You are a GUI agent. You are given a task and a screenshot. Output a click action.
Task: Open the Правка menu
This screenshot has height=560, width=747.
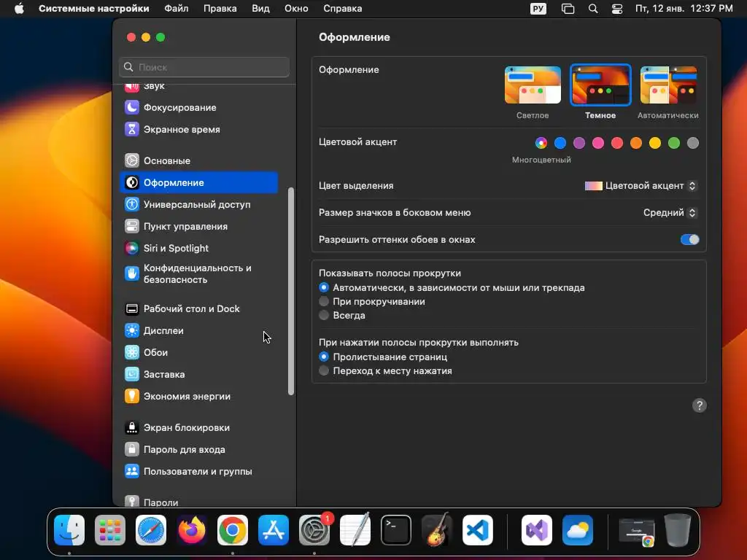[220, 9]
